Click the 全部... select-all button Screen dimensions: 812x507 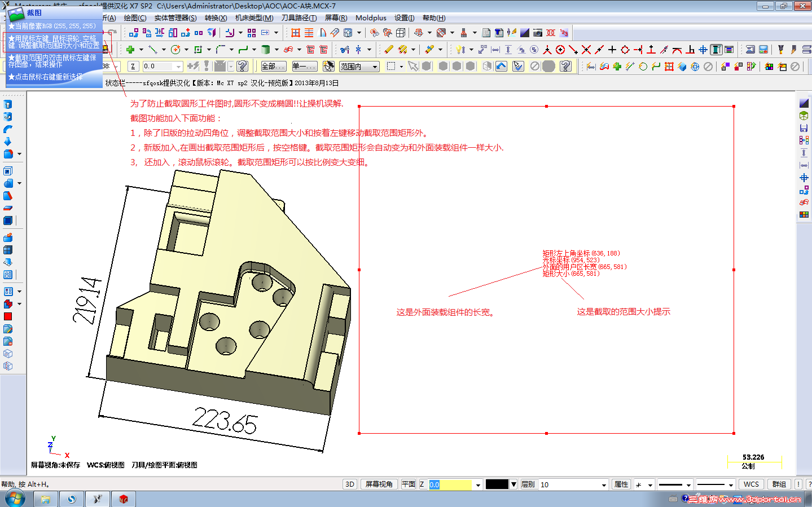point(274,67)
